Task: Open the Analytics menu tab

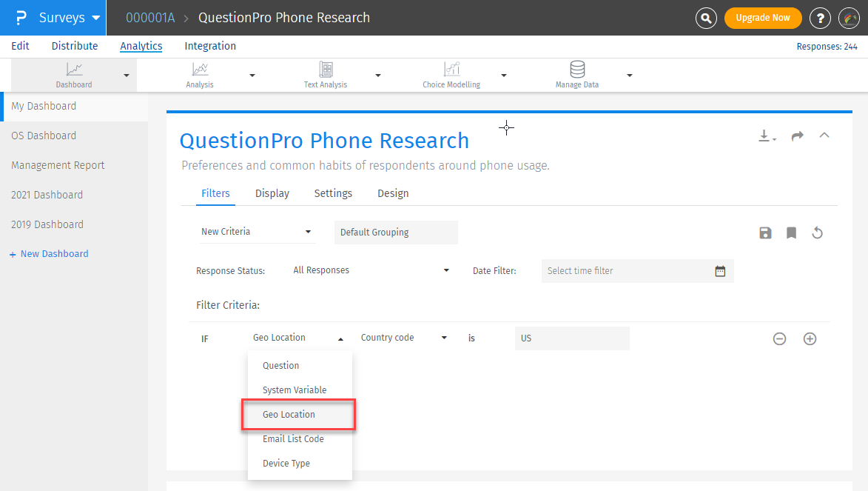Action: click(141, 46)
